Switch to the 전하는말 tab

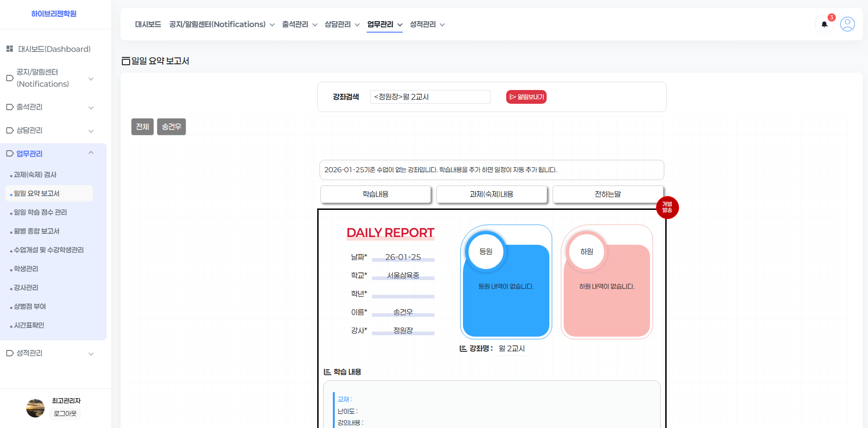point(608,194)
